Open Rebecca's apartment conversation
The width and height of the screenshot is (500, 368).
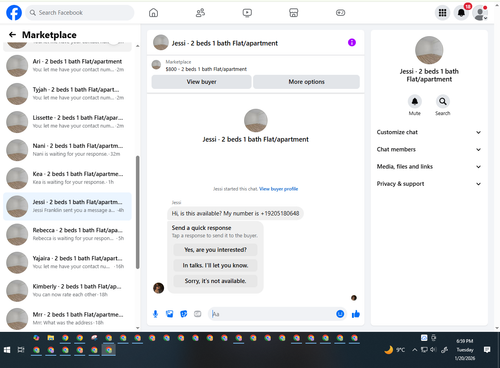click(67, 234)
